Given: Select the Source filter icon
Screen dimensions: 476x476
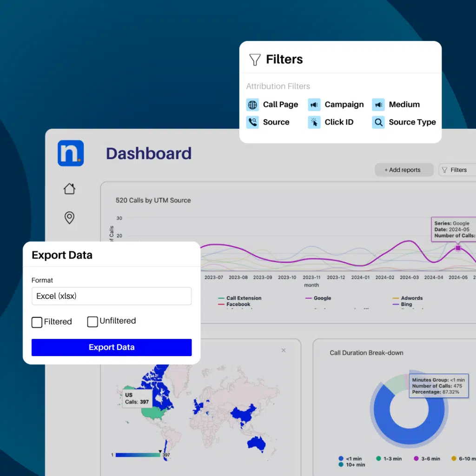Looking at the screenshot, I should (252, 122).
